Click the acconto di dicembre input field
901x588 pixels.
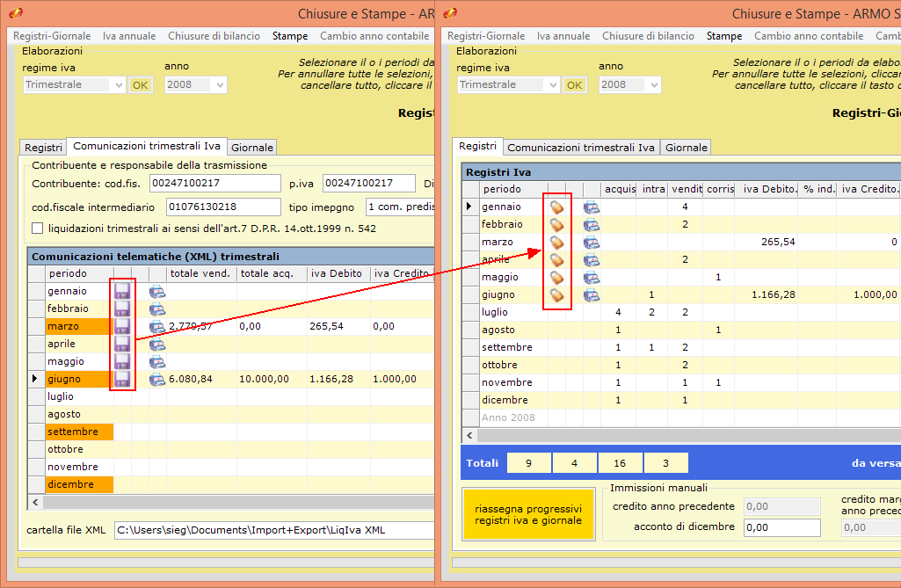click(x=781, y=527)
